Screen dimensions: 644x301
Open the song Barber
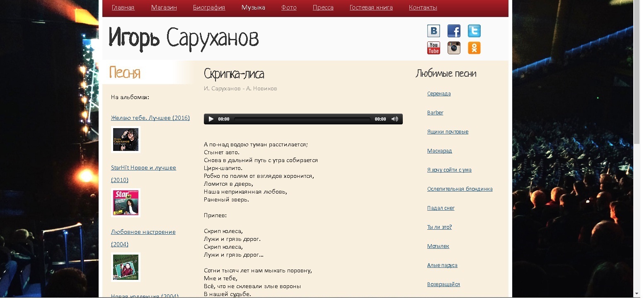[x=435, y=113]
